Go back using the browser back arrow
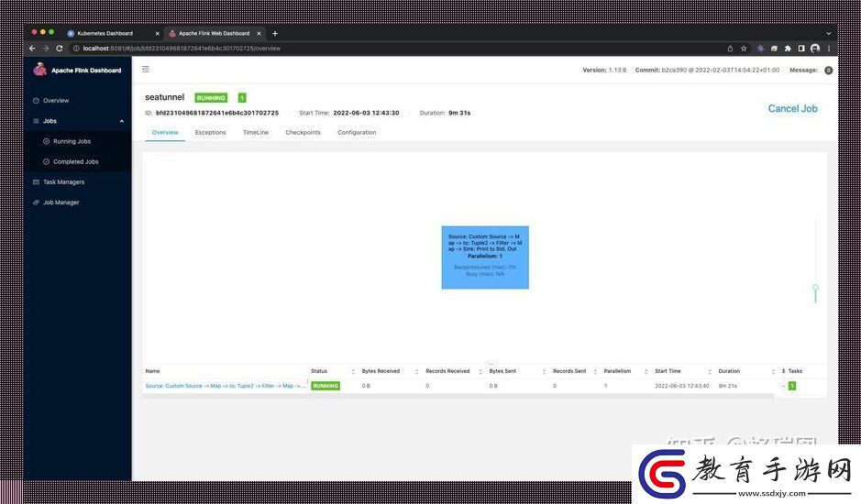 [32, 49]
